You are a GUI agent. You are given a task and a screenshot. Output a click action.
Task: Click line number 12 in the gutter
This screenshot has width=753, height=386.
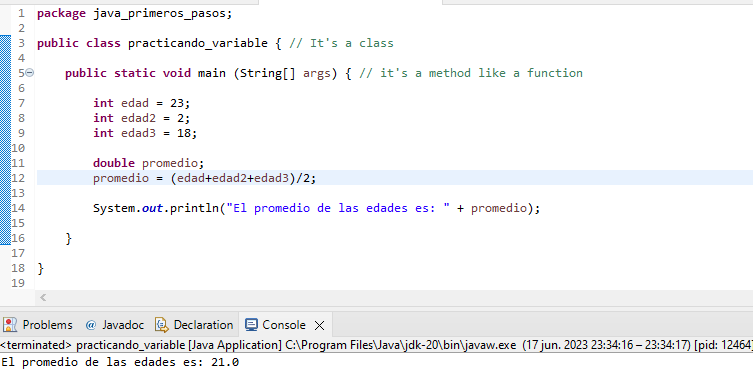click(18, 178)
